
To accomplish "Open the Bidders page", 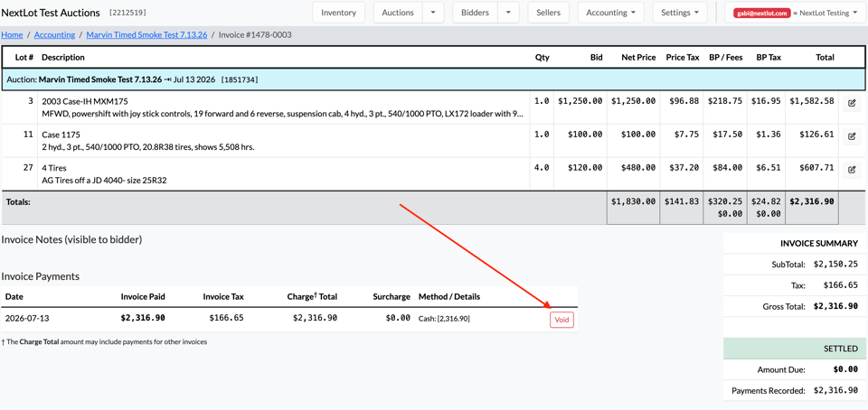I will click(475, 12).
